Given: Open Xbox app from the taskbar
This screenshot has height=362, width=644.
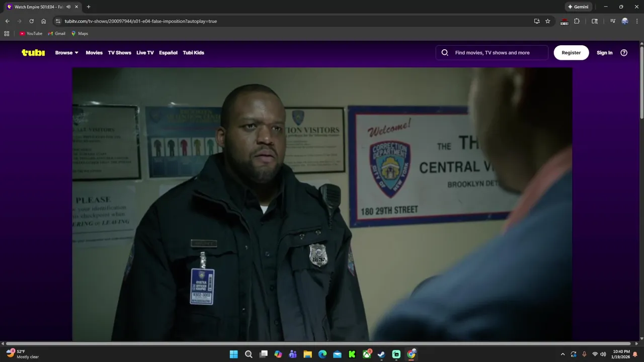Looking at the screenshot, I should click(x=367, y=354).
